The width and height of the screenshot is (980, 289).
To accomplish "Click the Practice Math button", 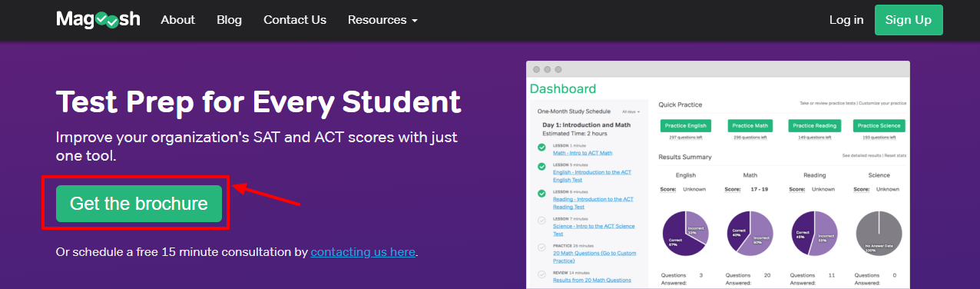I will pyautogui.click(x=750, y=125).
